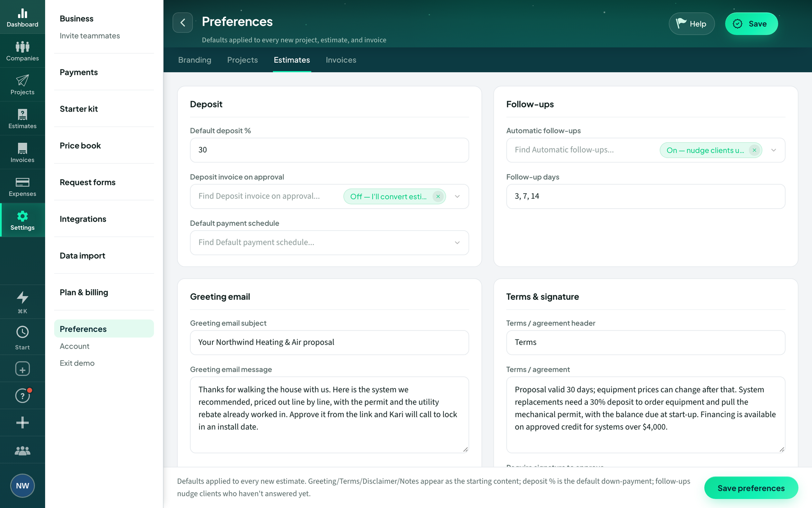Image resolution: width=812 pixels, height=508 pixels.
Task: Expand the Automatic follow-ups dropdown chevron
Action: (774, 150)
